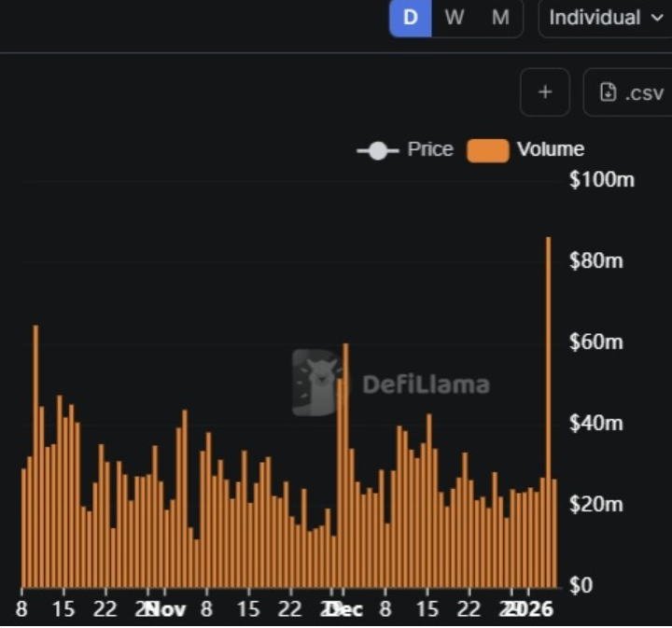This screenshot has width=672, height=628.
Task: Click the $40m axis label
Action: pyautogui.click(x=596, y=424)
